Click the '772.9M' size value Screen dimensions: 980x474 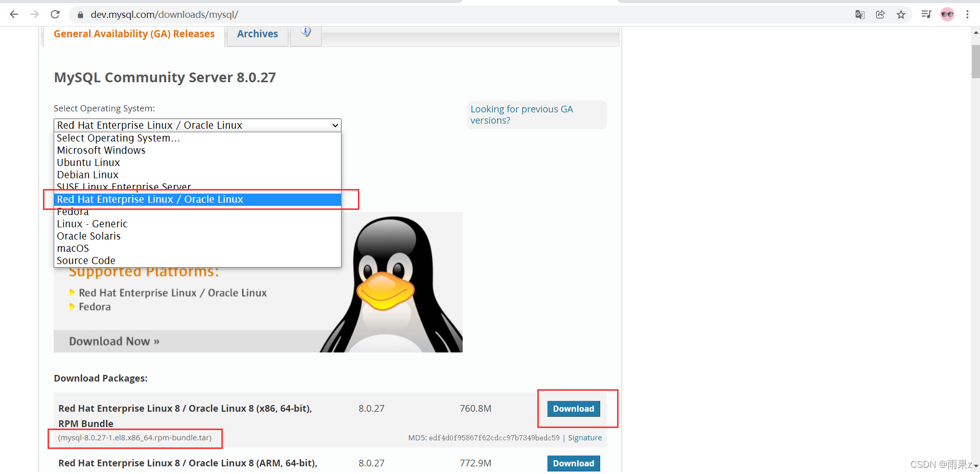click(x=475, y=463)
